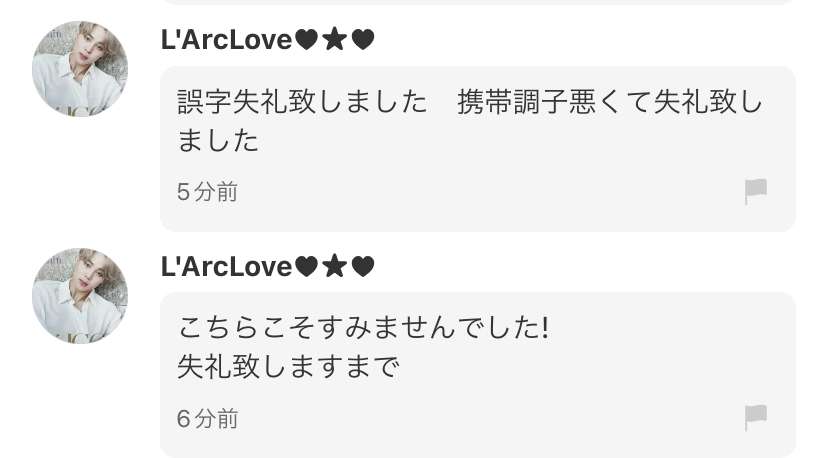
Task: Open avatar beside the 誤字失礼致しました comment
Action: (x=80, y=69)
